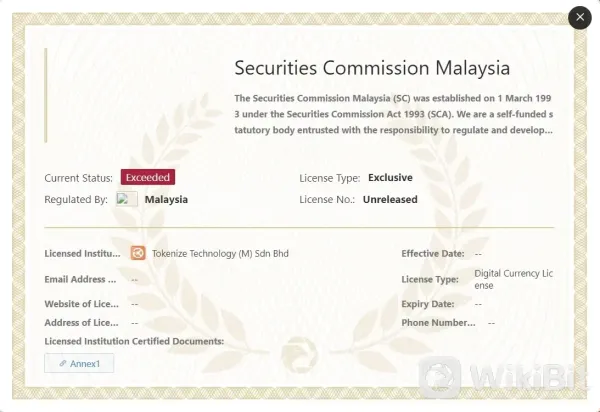This screenshot has width=600, height=412.
Task: Click the Tokenize Technology orange logo icon
Action: 139,253
